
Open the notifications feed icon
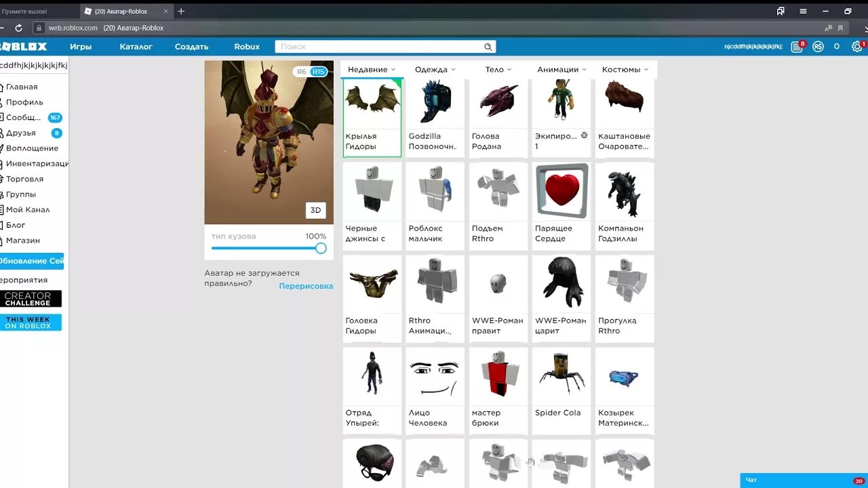point(797,46)
